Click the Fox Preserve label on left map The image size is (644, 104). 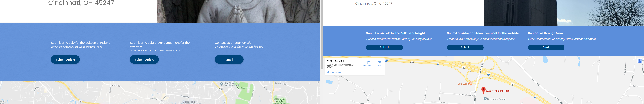point(243,88)
